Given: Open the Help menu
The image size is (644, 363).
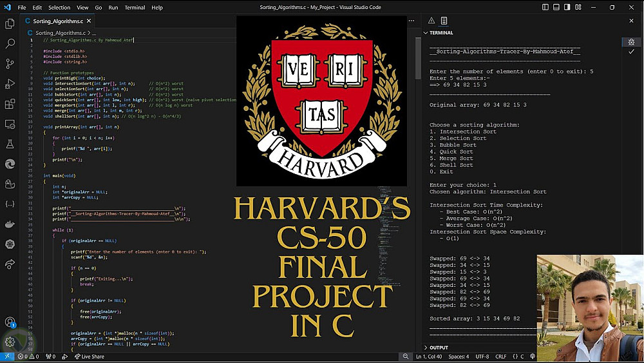Looking at the screenshot, I should click(x=157, y=7).
